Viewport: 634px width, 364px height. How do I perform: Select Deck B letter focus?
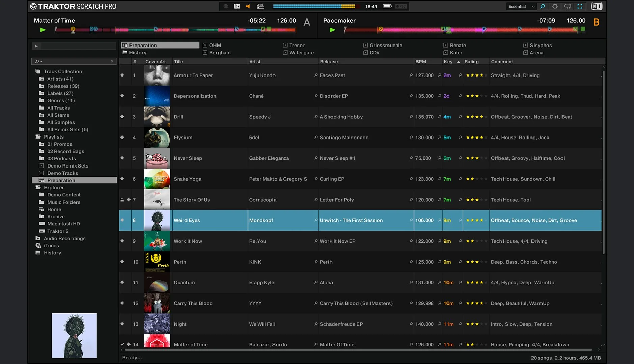tap(596, 22)
